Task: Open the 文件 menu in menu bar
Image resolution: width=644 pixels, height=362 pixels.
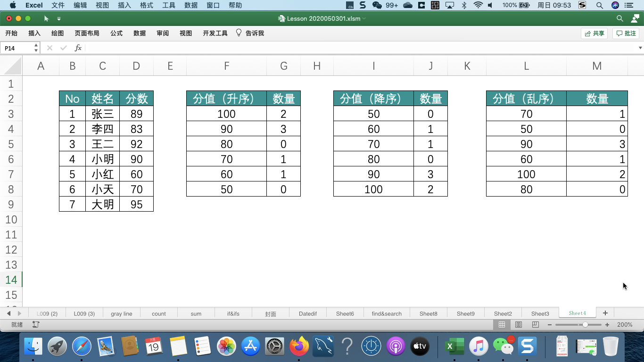Action: pyautogui.click(x=58, y=5)
